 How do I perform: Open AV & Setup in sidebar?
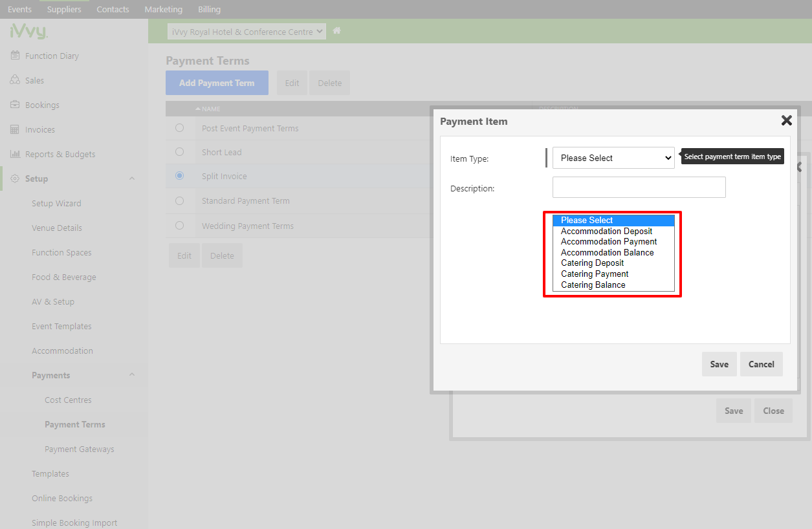point(53,301)
